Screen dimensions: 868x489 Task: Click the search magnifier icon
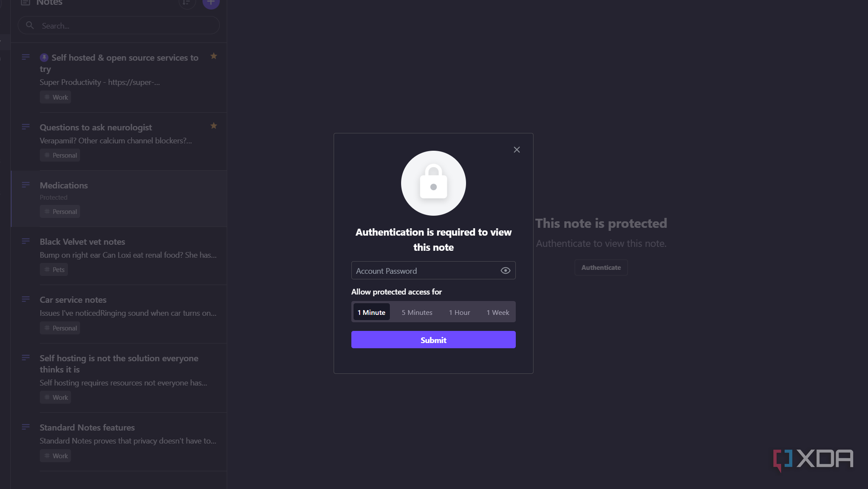point(30,26)
